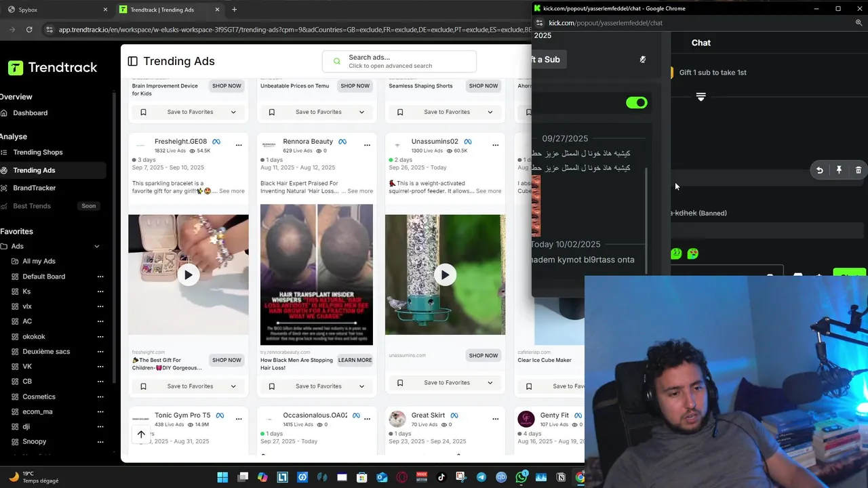868x488 pixels.
Task: Click Meta icon next to Fresheight.GE08
Action: pyautogui.click(x=216, y=142)
